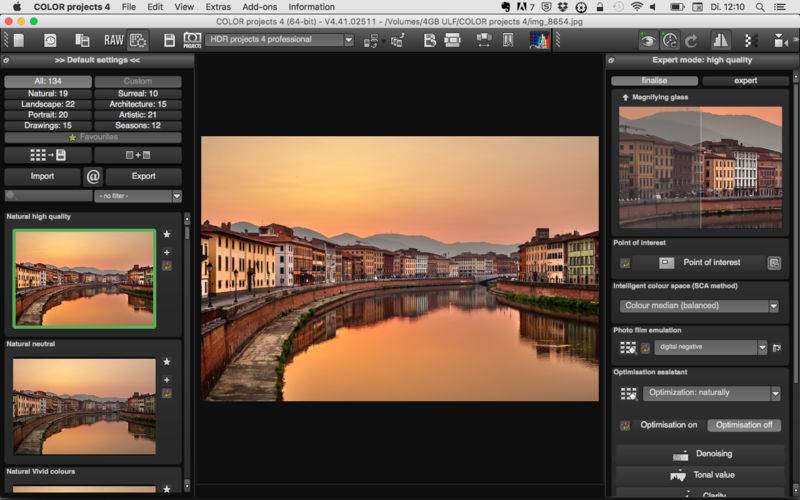Open the colour histogram icon

[540, 40]
